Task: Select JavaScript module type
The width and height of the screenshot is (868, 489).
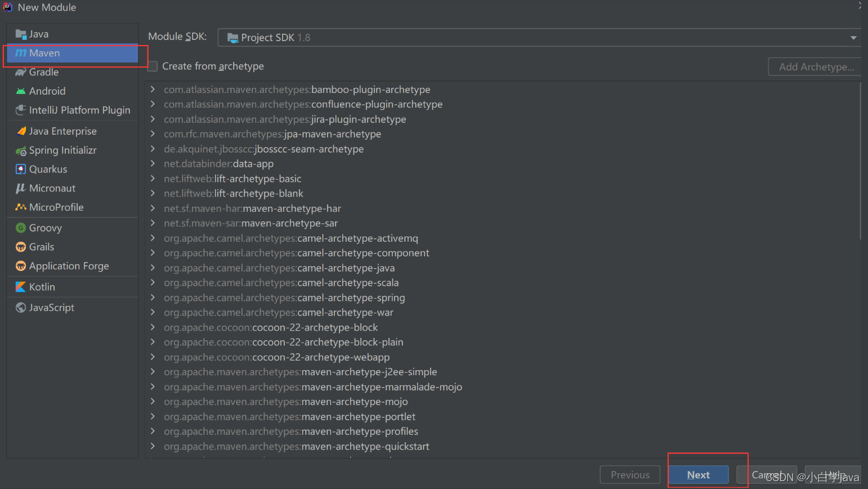Action: [x=73, y=308]
